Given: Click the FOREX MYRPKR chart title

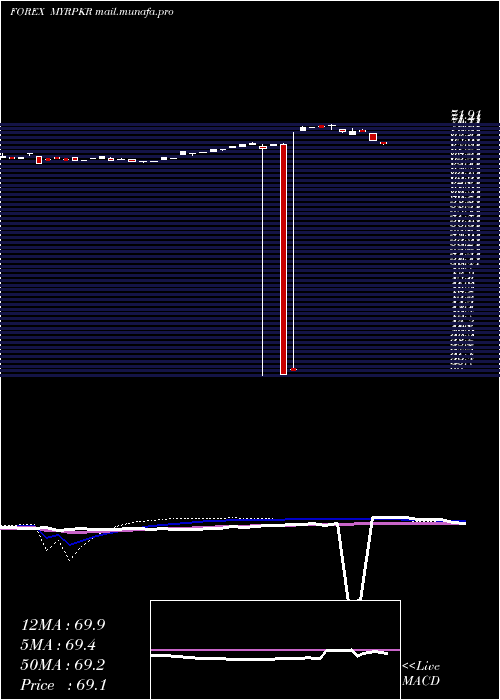Looking at the screenshot, I should pyautogui.click(x=92, y=12).
